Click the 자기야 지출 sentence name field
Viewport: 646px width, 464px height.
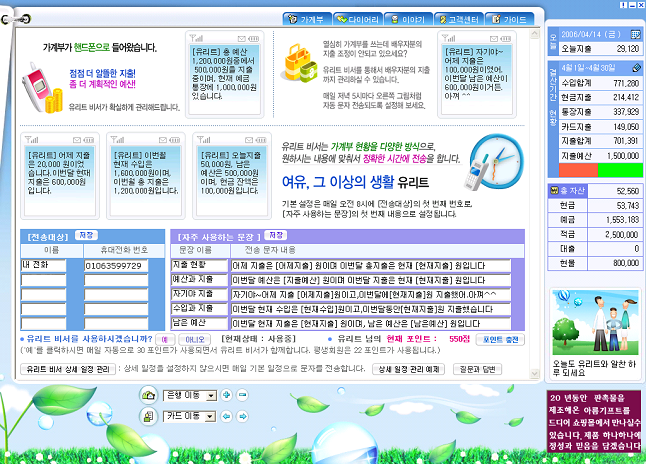click(x=199, y=294)
